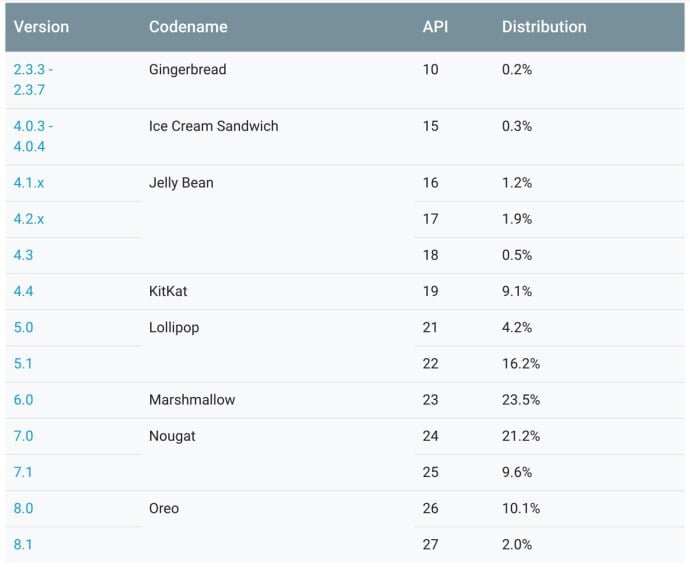Click the 4.0.3 - 4.0.4 version link
The image size is (690, 567).
coord(34,136)
